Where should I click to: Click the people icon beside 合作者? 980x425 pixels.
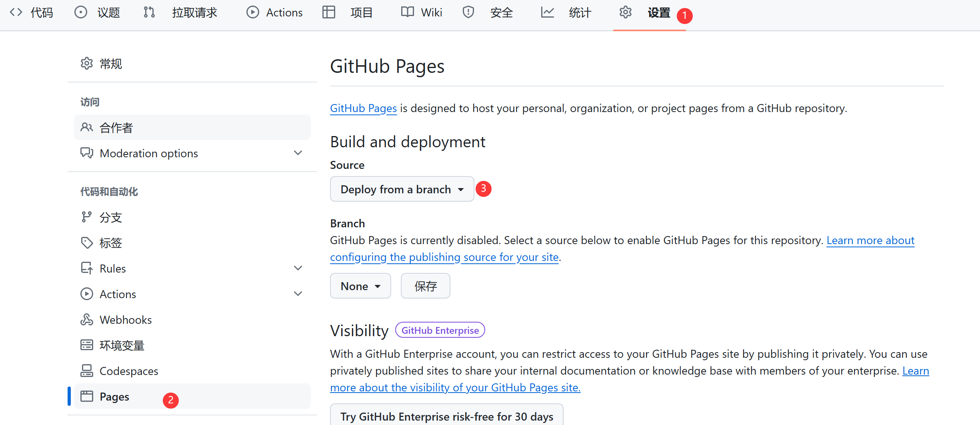[x=87, y=127]
